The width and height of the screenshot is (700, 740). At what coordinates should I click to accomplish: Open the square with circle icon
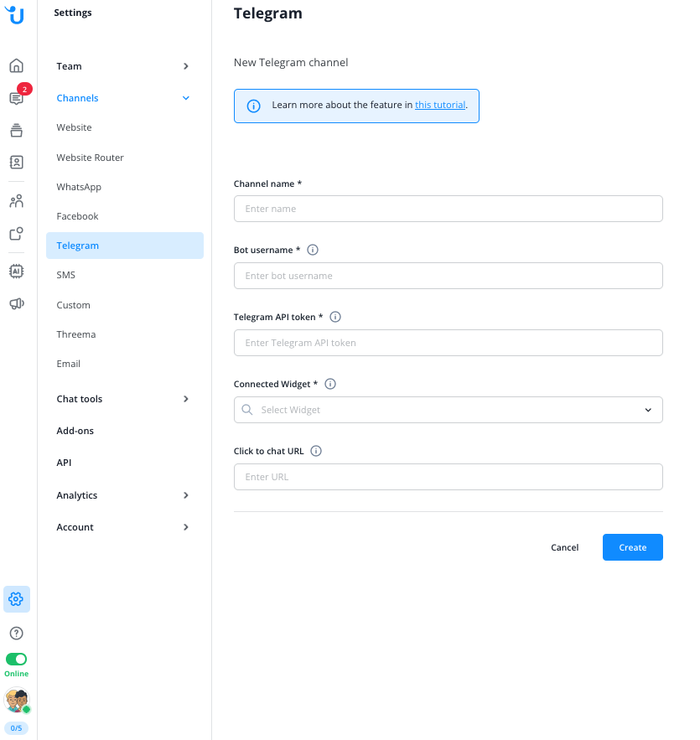(17, 234)
